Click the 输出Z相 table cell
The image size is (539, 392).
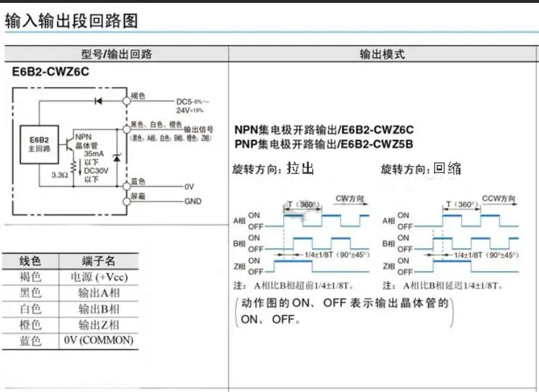click(x=99, y=325)
